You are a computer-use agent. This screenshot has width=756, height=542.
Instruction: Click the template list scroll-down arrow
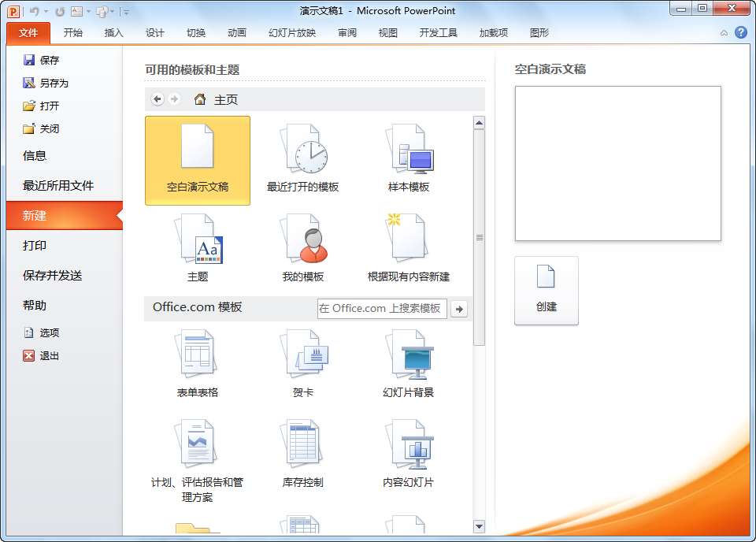(479, 526)
